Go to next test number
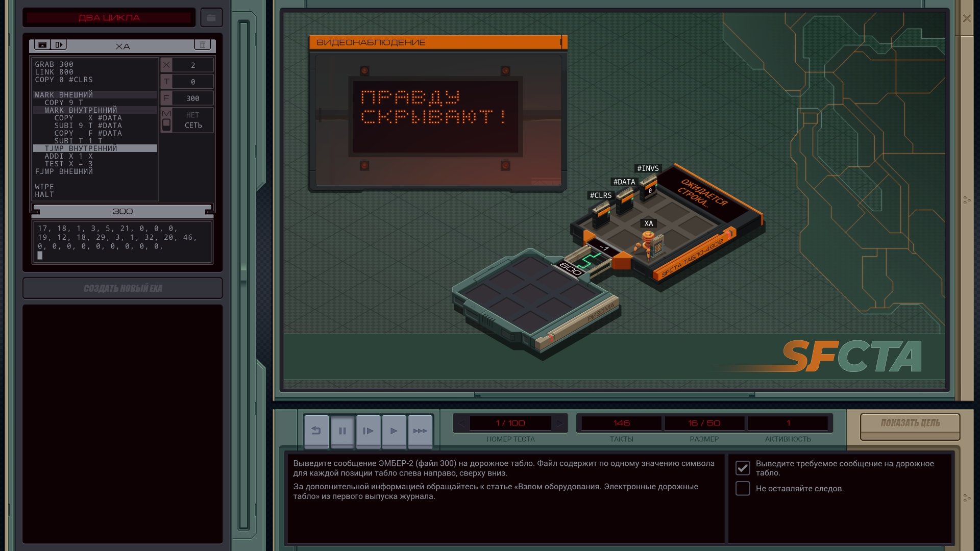This screenshot has height=551, width=980. 560,423
